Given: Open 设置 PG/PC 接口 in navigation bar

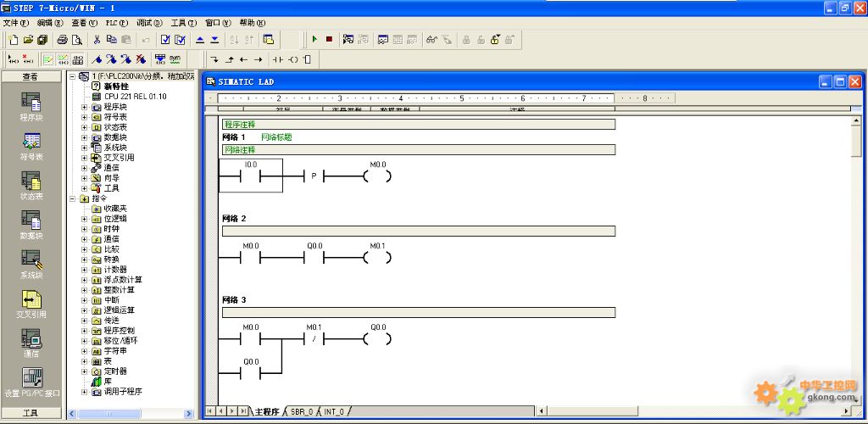Looking at the screenshot, I should tap(31, 382).
